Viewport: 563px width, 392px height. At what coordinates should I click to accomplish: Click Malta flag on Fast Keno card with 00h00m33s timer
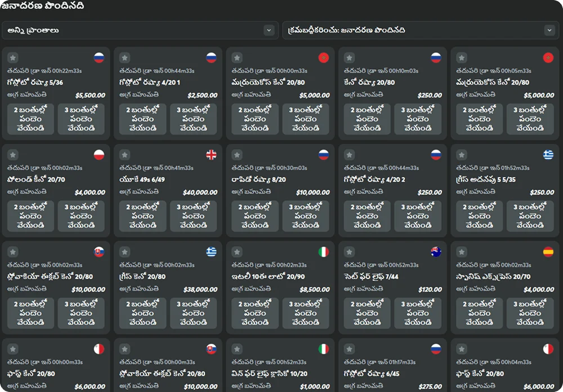point(99,349)
